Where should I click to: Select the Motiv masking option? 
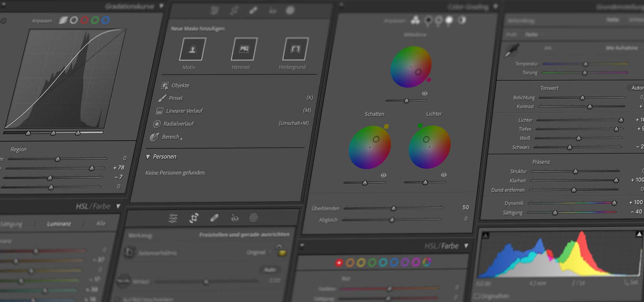tap(193, 49)
